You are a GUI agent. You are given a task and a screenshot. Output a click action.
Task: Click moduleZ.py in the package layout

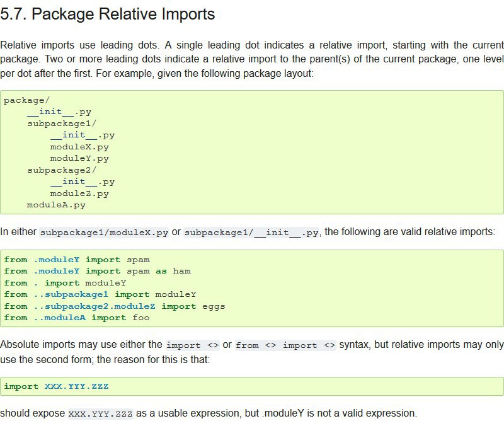pos(79,193)
